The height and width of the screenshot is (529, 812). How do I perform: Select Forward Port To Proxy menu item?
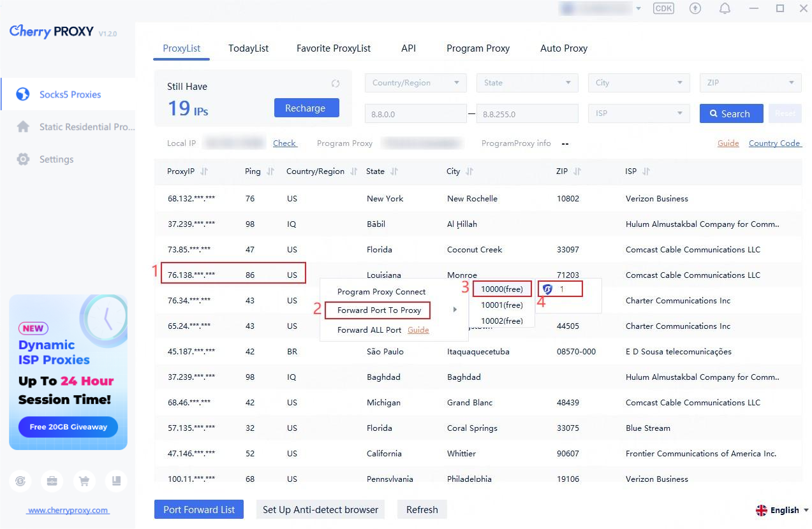point(379,310)
